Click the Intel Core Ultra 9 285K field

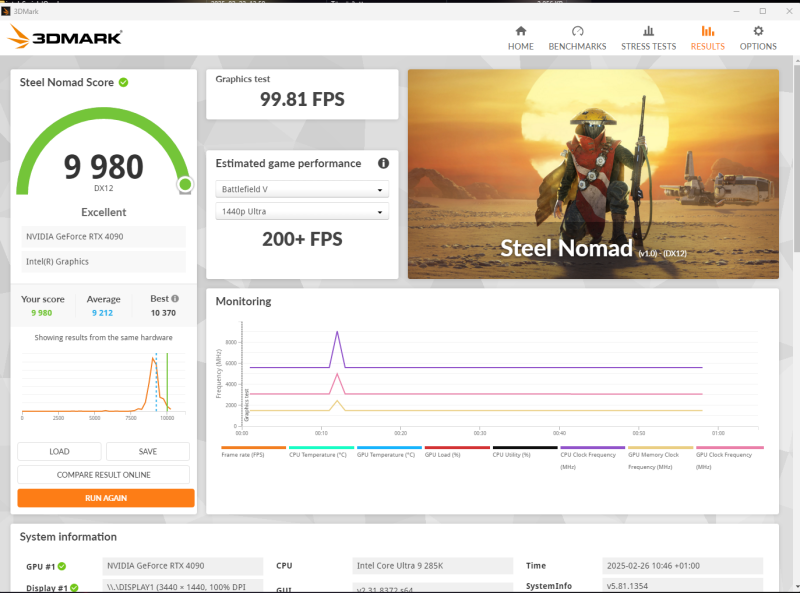(433, 566)
